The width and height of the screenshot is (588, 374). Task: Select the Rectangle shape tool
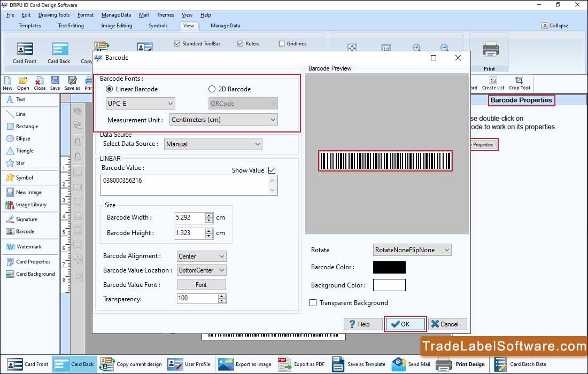click(22, 126)
